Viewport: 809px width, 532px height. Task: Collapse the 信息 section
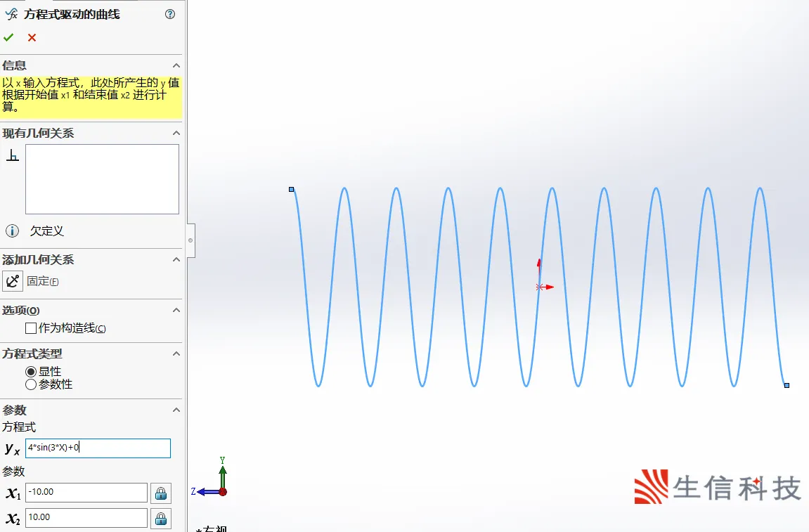click(x=176, y=65)
